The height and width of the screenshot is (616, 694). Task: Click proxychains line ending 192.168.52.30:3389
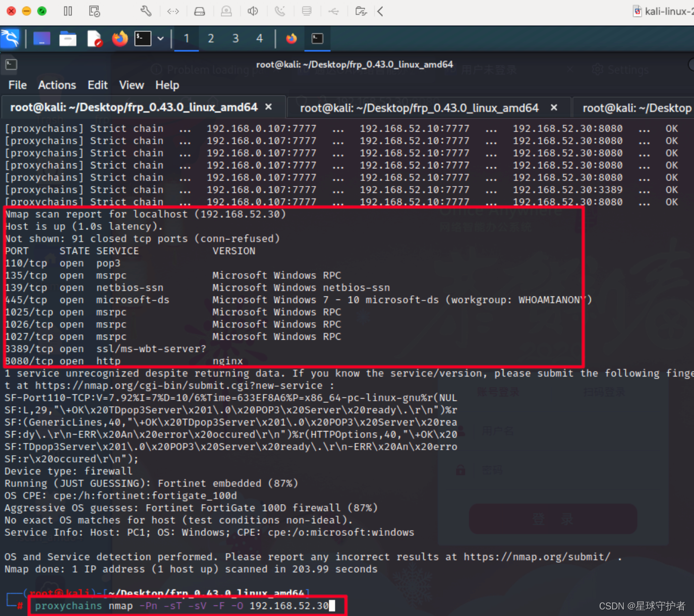(x=341, y=190)
